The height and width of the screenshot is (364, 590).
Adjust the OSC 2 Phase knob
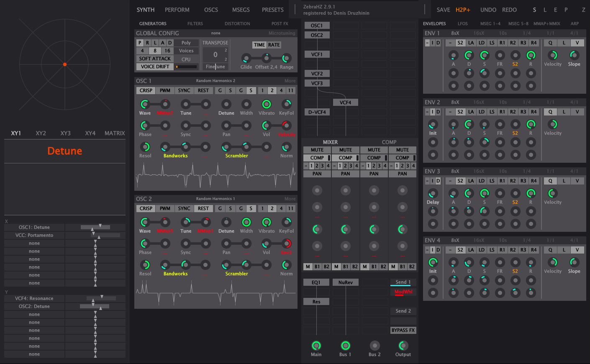click(145, 244)
